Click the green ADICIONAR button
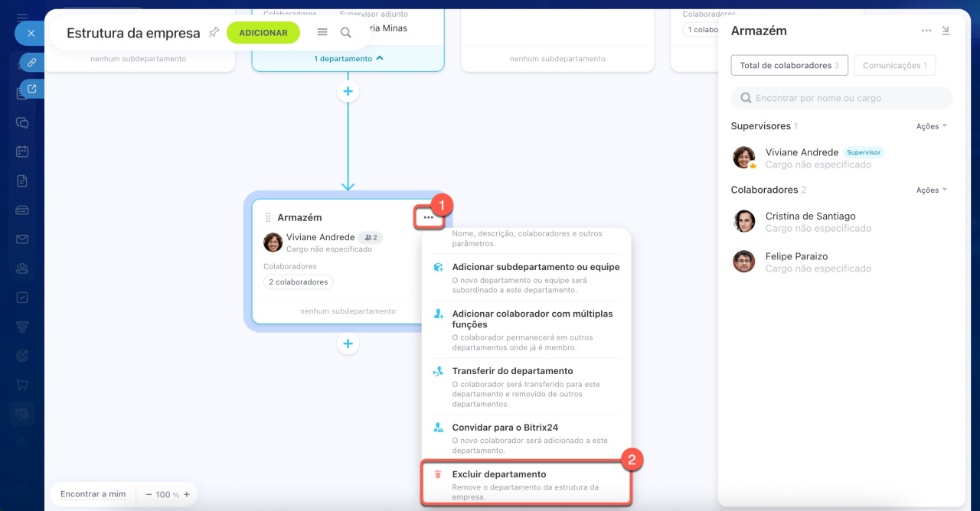Screen dimensions: 980x511 [263, 33]
